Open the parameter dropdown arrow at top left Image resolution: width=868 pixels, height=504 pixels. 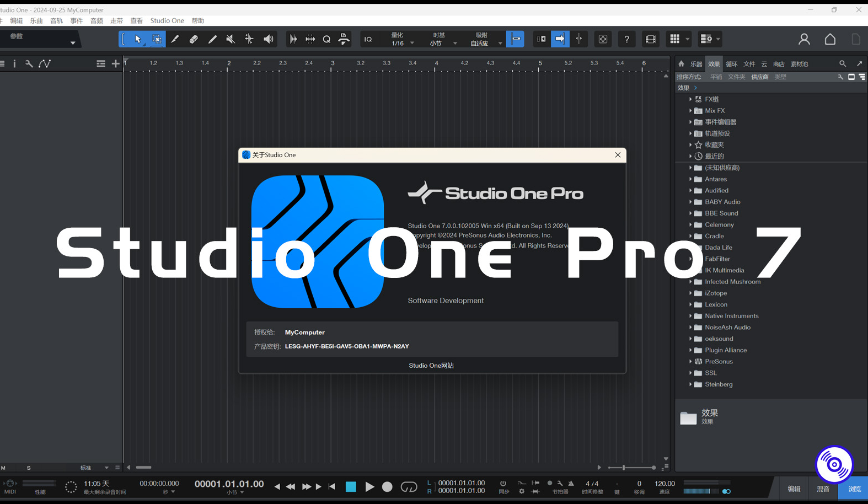[72, 43]
